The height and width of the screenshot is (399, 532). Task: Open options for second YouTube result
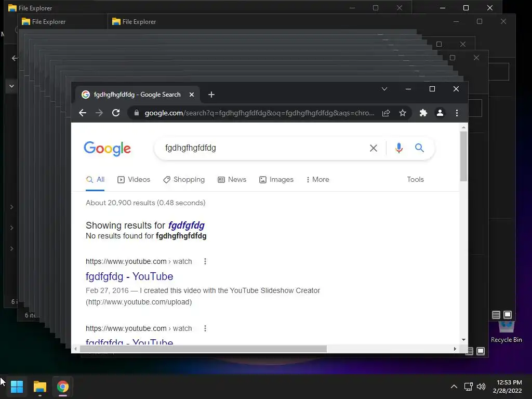pos(205,328)
